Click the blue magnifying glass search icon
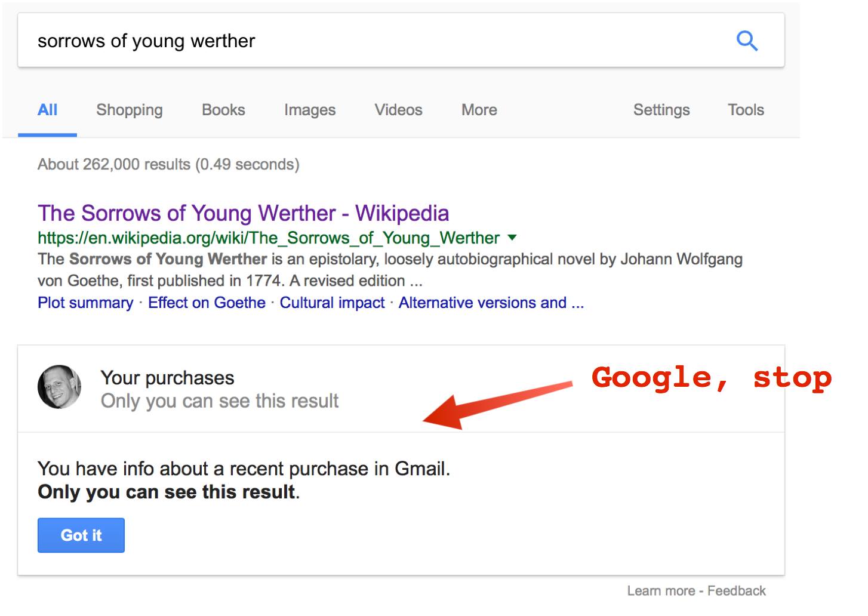Image resolution: width=868 pixels, height=616 pixels. (x=747, y=41)
